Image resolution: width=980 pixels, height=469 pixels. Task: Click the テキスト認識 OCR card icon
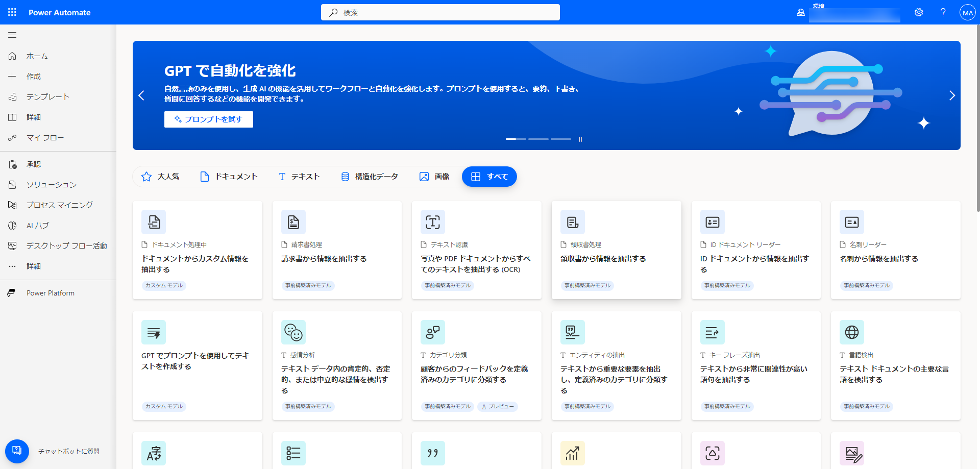[433, 222]
